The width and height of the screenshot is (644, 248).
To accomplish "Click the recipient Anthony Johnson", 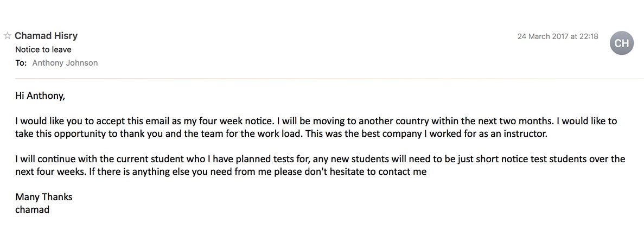I will (65, 63).
